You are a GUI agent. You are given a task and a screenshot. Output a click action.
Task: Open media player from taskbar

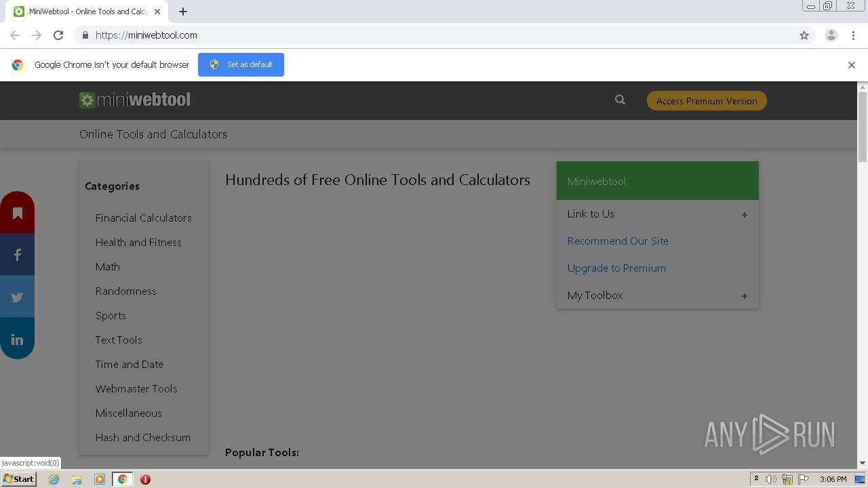pos(100,479)
